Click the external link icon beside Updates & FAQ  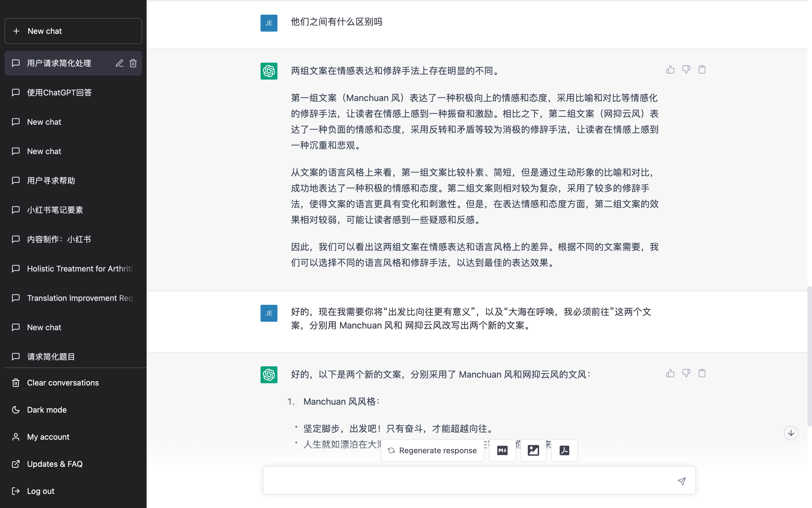coord(16,464)
